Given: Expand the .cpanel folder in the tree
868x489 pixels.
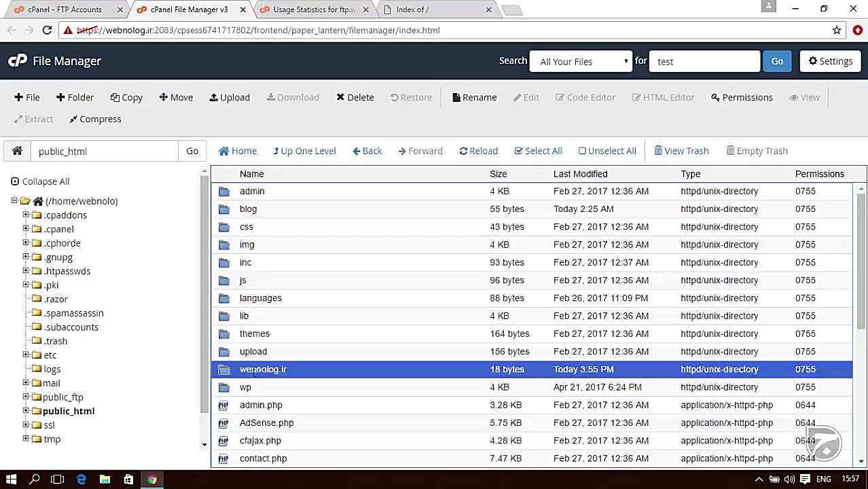Looking at the screenshot, I should (x=24, y=229).
